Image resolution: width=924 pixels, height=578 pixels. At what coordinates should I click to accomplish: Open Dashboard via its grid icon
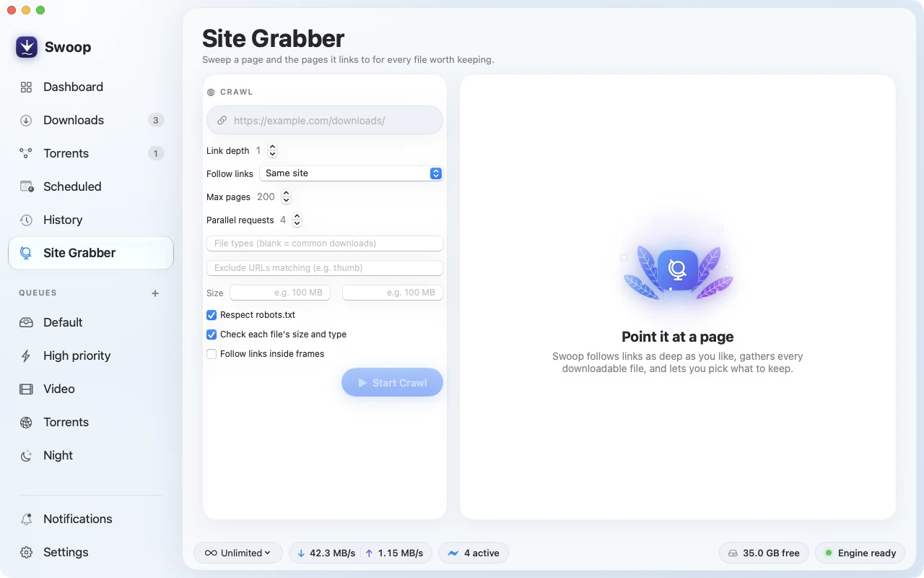[26, 87]
